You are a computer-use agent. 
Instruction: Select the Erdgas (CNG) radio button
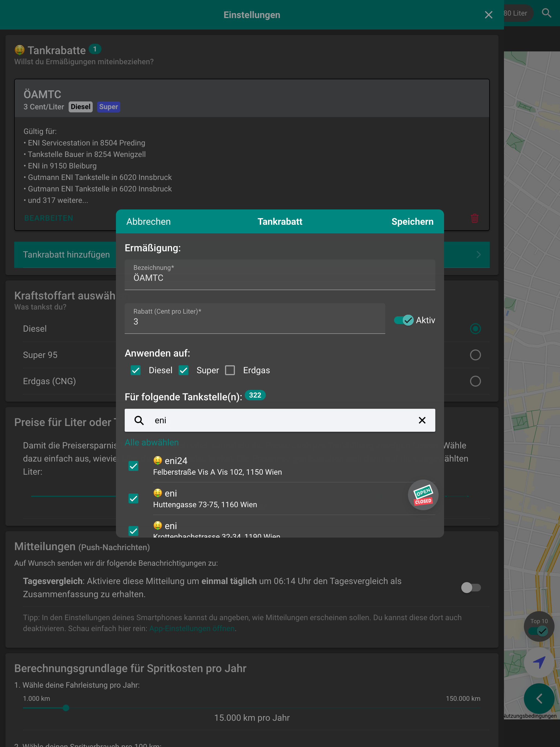click(x=475, y=381)
